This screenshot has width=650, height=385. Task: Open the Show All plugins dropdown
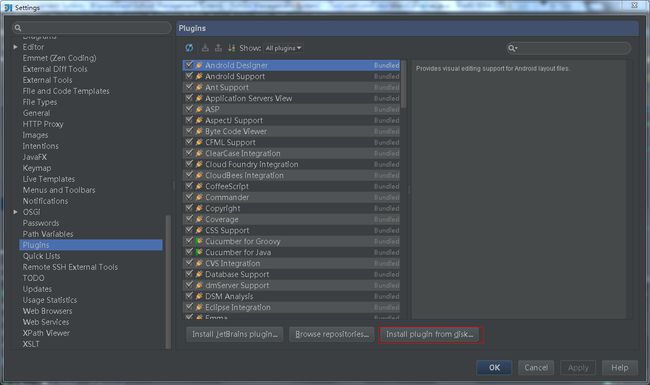(x=284, y=48)
